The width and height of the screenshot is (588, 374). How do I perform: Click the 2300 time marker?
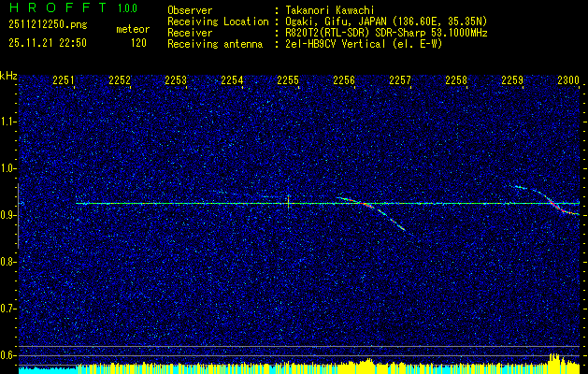point(568,79)
